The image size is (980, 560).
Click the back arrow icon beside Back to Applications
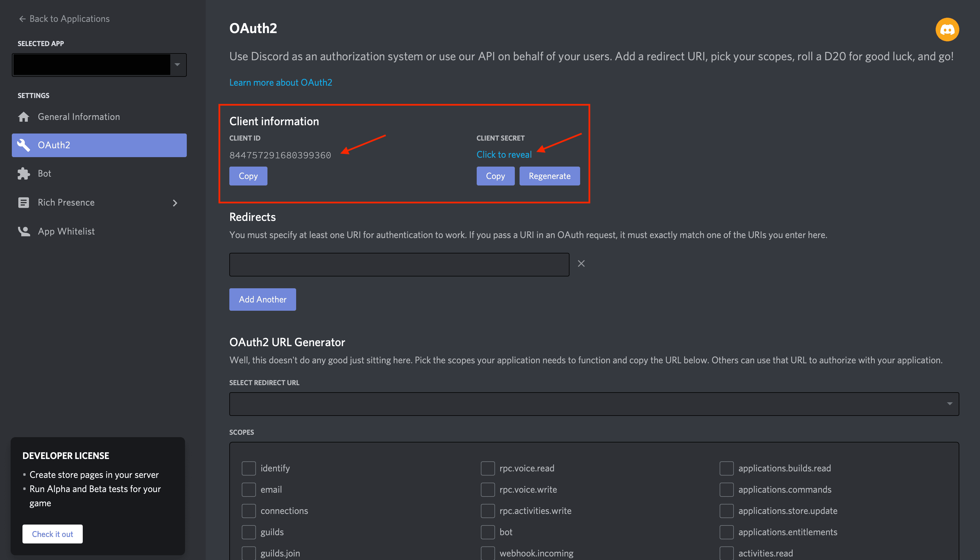(x=22, y=19)
